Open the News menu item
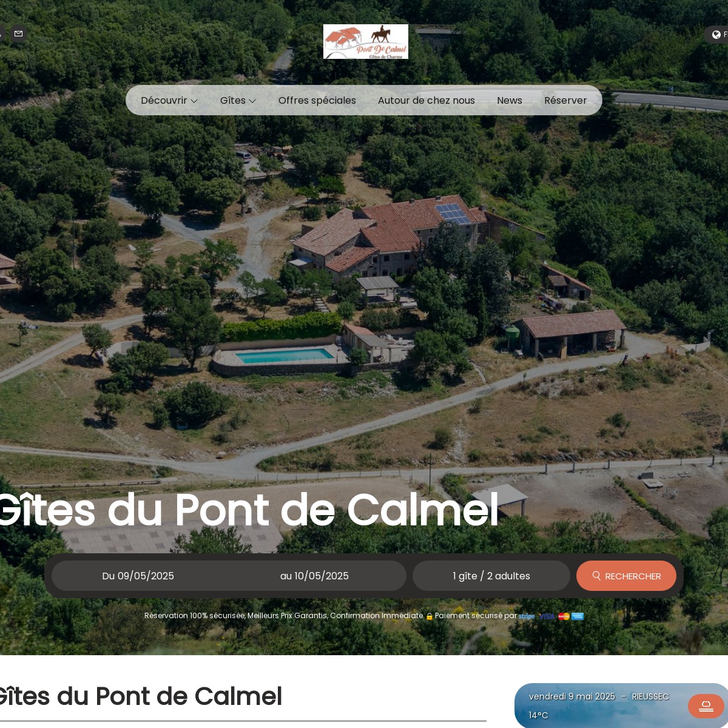Viewport: 728px width, 728px height. tap(510, 100)
